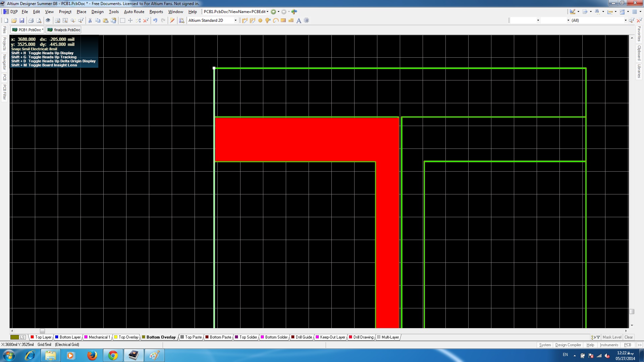Click the LS layer set color swatch

pos(15,337)
